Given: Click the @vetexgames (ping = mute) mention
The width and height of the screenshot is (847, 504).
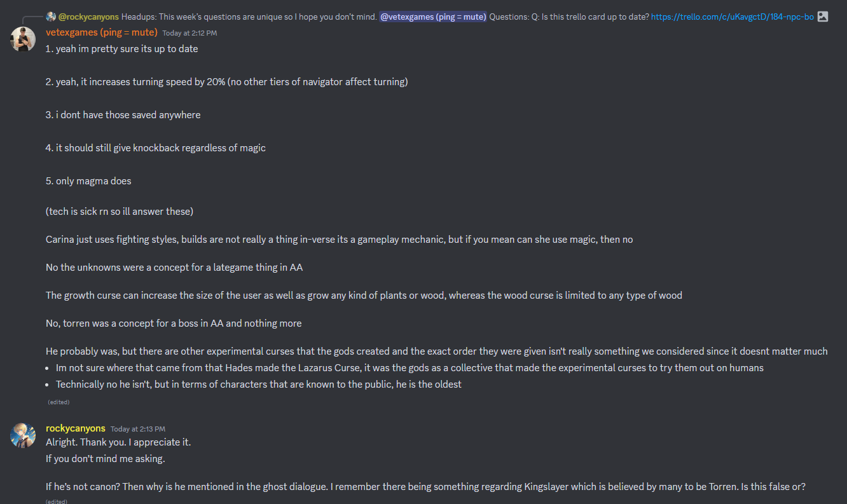Looking at the screenshot, I should pos(433,17).
